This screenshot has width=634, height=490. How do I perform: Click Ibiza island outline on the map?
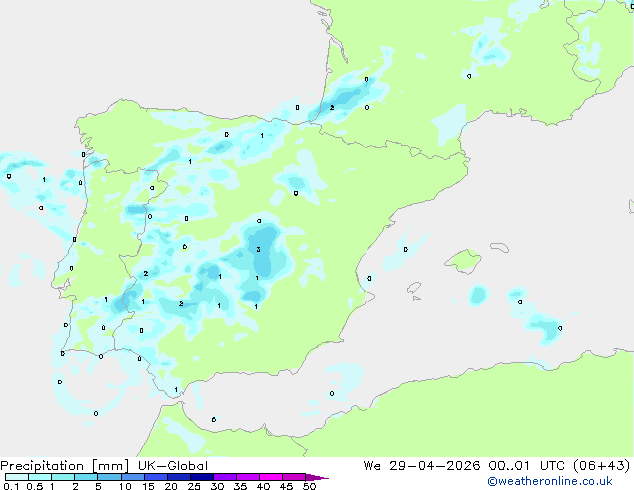414,288
